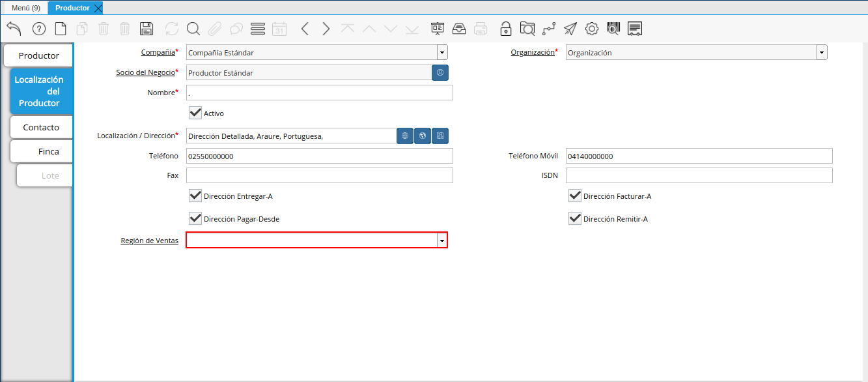
Task: Click the paper plane request icon
Action: (570, 29)
